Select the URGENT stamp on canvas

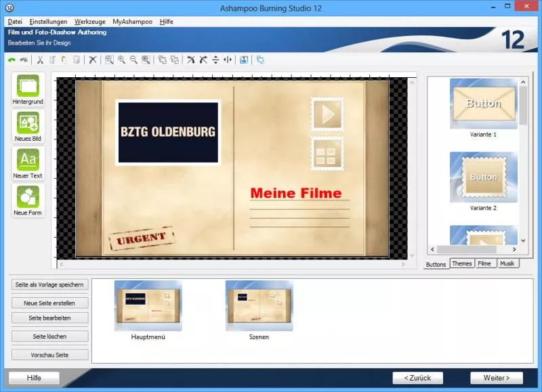(142, 238)
